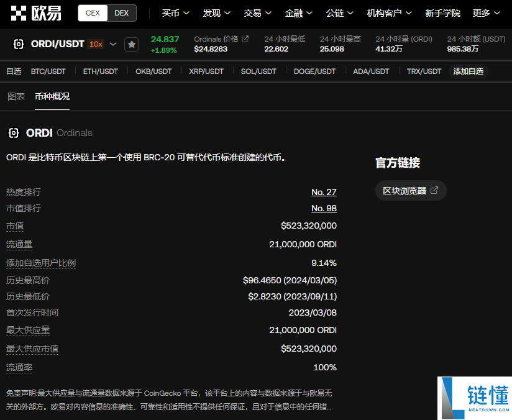Select the 自选 watchlist label
Image resolution: width=512 pixels, height=420 pixels.
click(x=14, y=71)
